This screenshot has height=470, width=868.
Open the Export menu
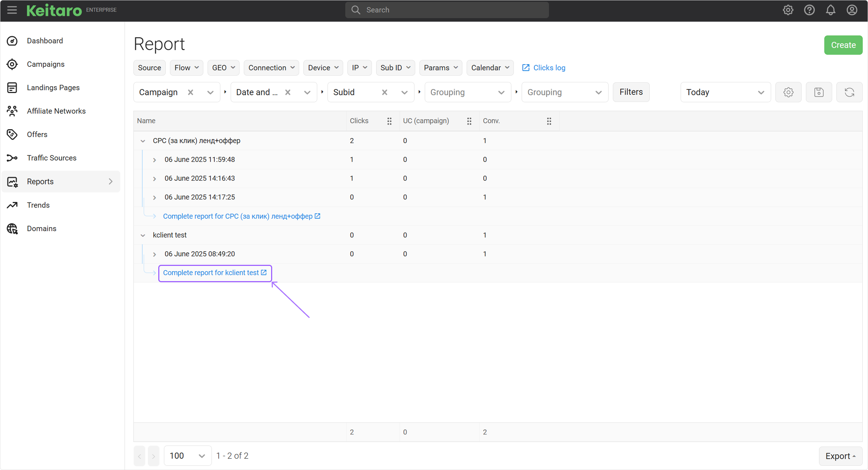[841, 456]
